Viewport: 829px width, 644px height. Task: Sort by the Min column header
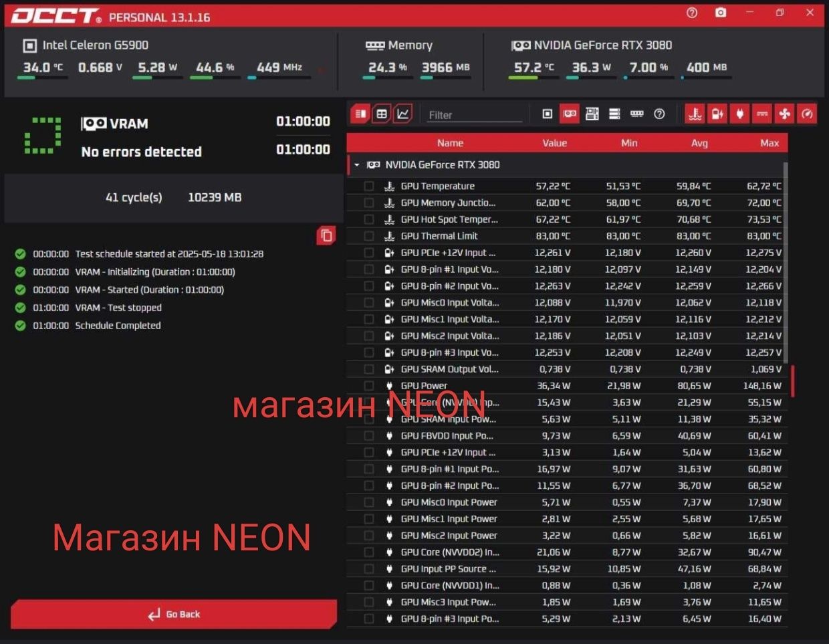click(x=629, y=143)
